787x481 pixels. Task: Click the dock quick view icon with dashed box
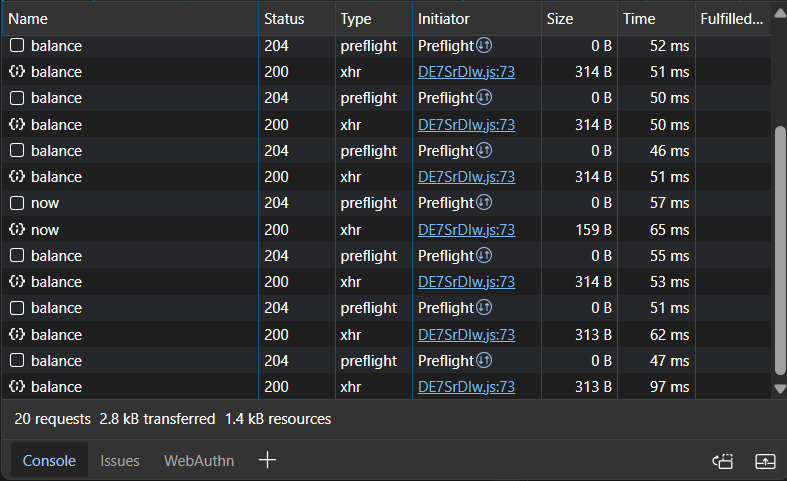723,461
